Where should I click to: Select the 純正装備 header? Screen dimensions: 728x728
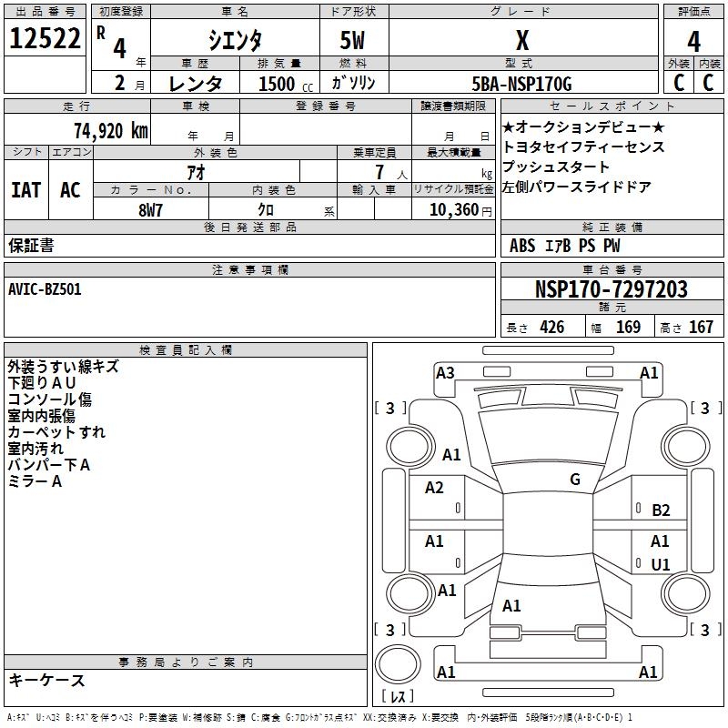click(612, 227)
